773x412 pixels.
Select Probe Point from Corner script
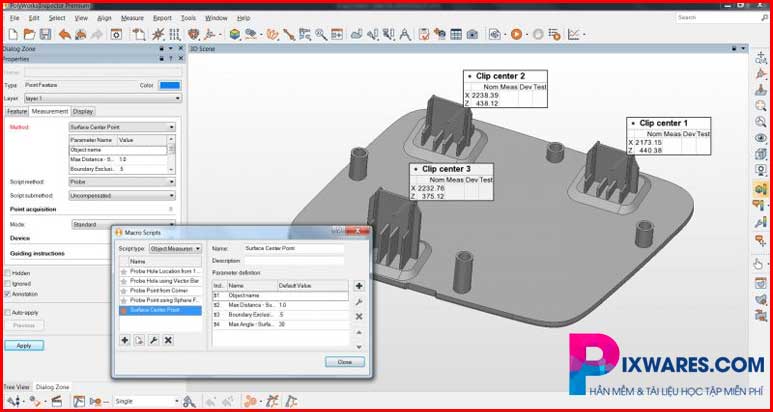click(161, 290)
